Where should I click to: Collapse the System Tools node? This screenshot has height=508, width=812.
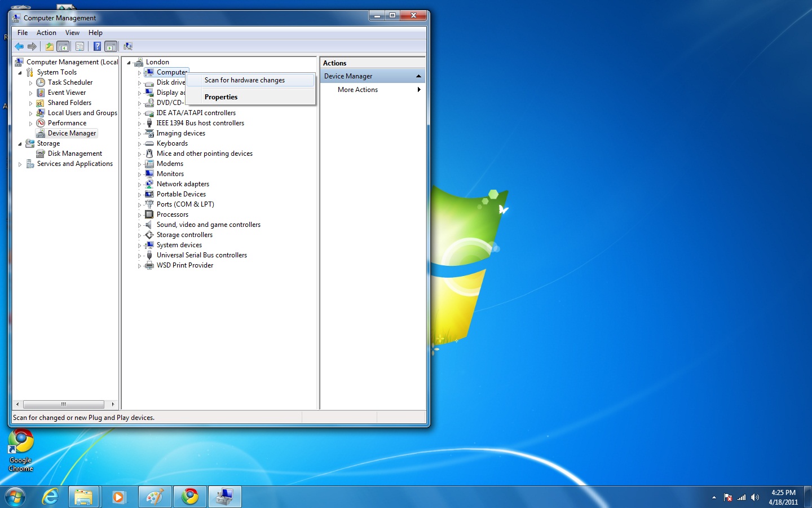(x=20, y=73)
